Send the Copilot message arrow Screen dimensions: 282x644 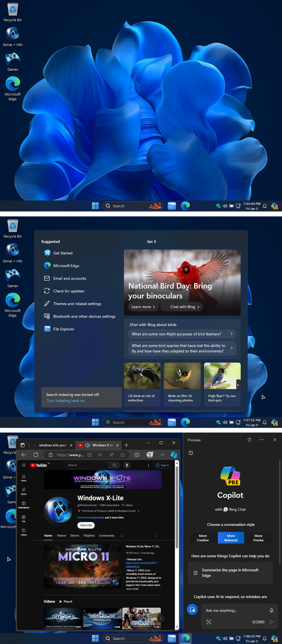pyautogui.click(x=271, y=622)
